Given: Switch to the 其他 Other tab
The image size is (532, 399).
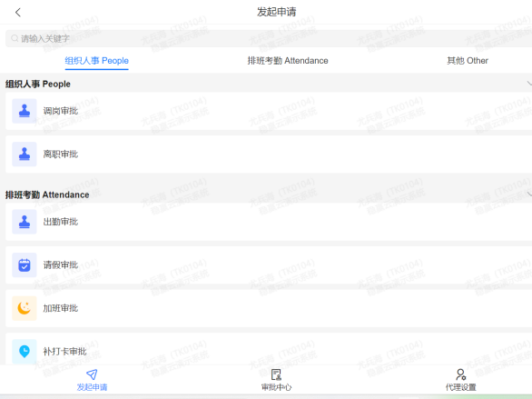Looking at the screenshot, I should (468, 61).
